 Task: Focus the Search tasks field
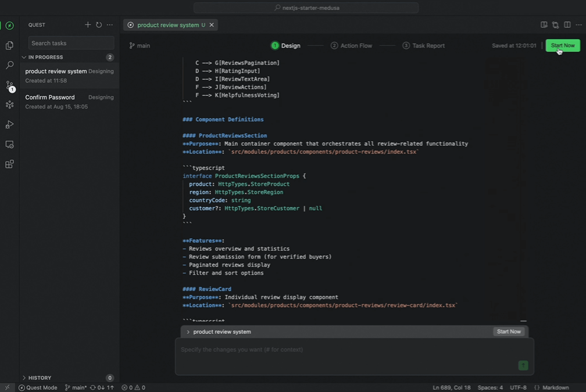71,44
